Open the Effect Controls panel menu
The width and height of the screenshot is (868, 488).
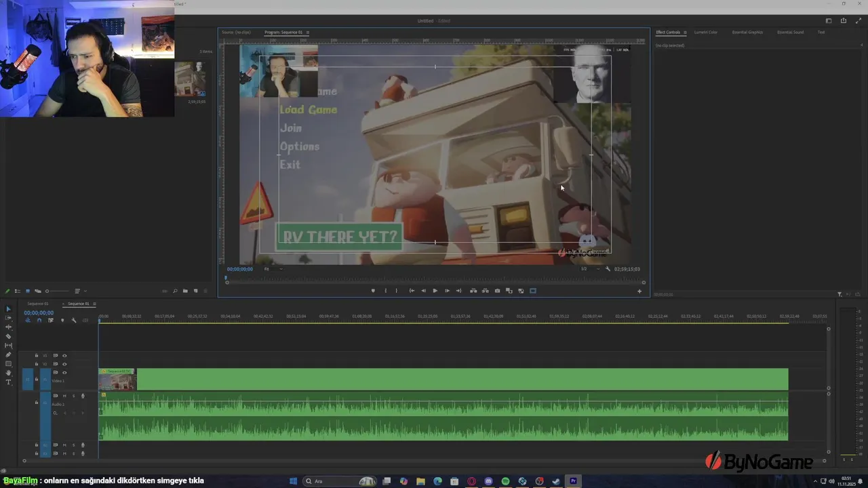(685, 33)
